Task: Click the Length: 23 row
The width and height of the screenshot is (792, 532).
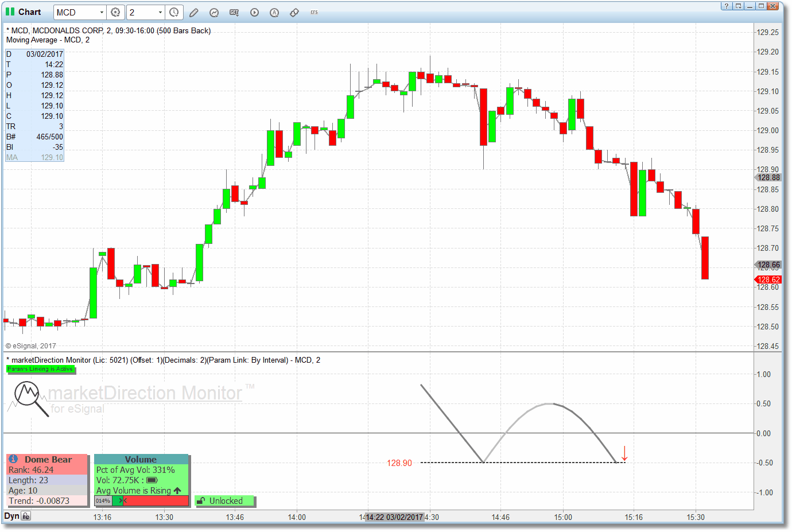Action: (47, 480)
